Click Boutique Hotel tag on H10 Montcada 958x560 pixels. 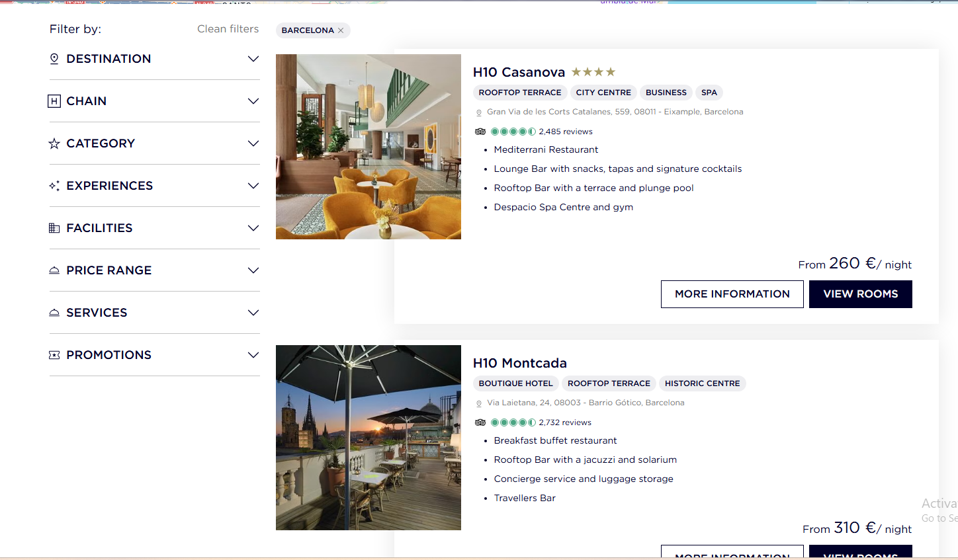pos(516,383)
